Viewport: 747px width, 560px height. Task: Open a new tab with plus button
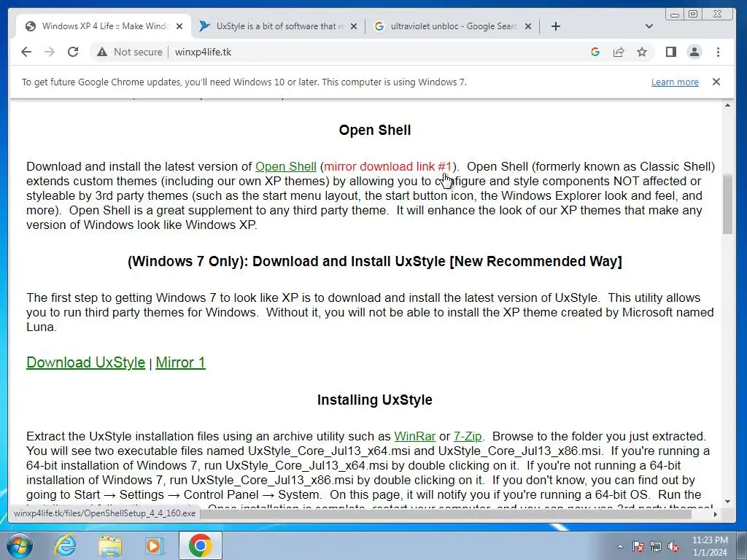click(555, 26)
